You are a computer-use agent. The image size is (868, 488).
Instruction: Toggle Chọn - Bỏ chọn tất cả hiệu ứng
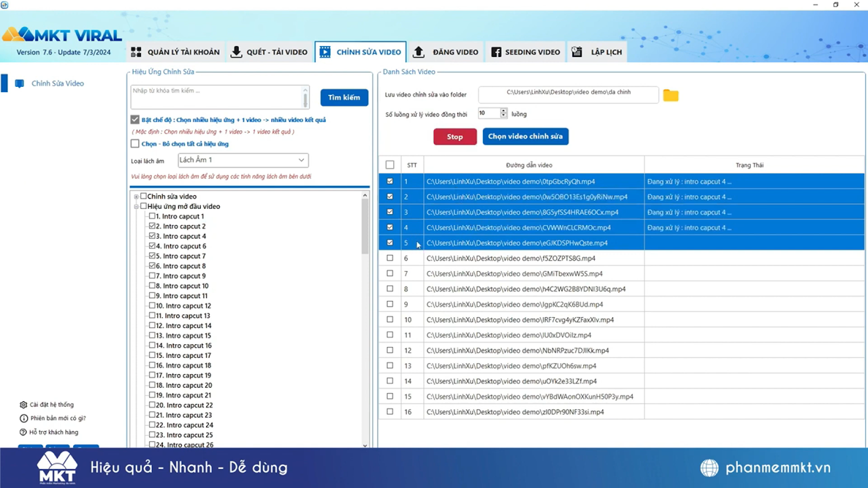135,144
